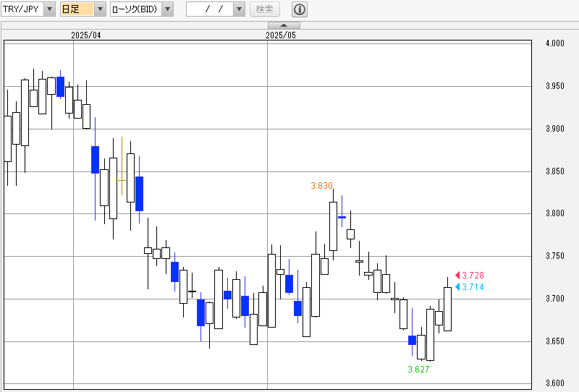Click the blue 3.714 price marker arrow
This screenshot has width=579, height=392.
pyautogui.click(x=457, y=287)
